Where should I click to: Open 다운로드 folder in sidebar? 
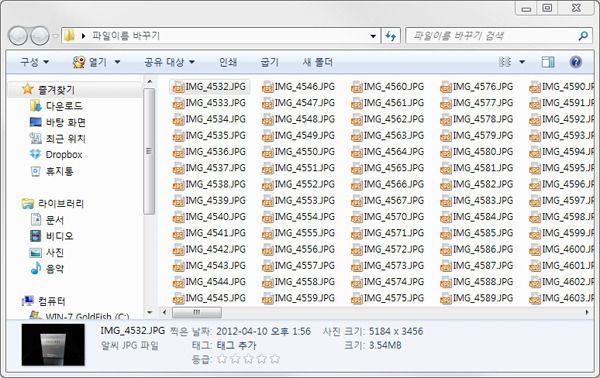pyautogui.click(x=64, y=106)
